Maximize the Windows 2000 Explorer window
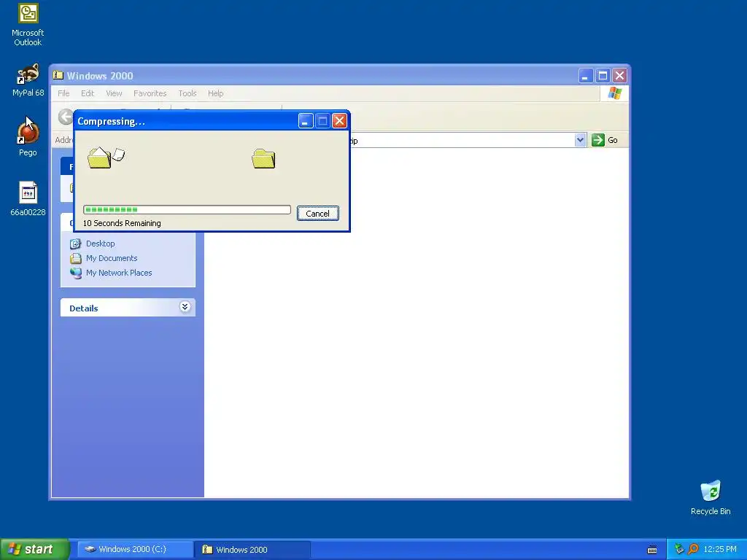747x560 pixels. coord(603,76)
